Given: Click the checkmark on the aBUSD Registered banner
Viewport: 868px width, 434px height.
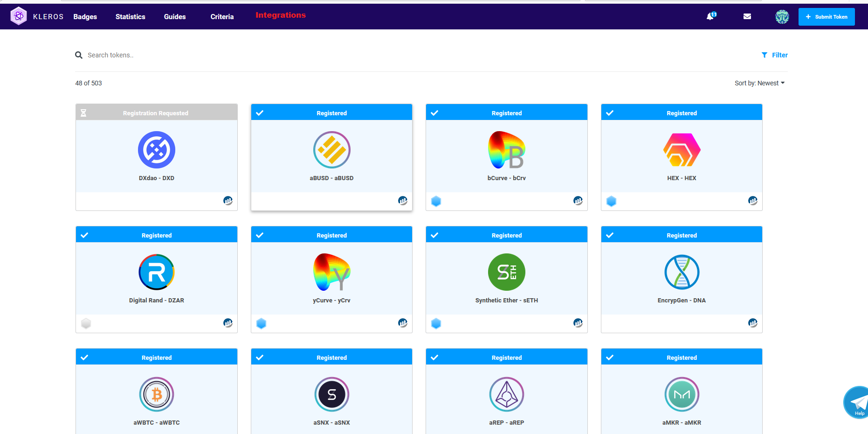Looking at the screenshot, I should pos(260,112).
